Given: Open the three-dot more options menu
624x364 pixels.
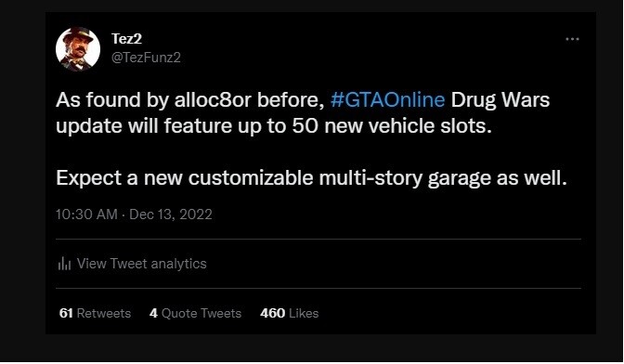Looking at the screenshot, I should tap(572, 39).
